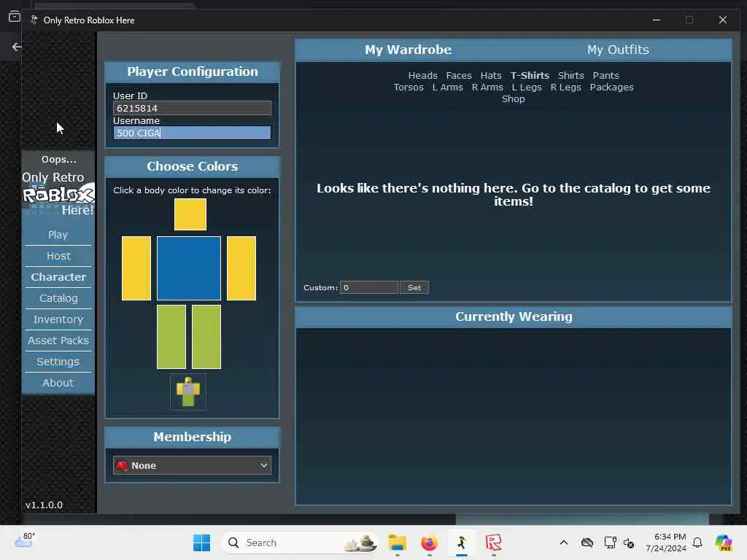
Task: Select the Hats wardrobe category
Action: [x=491, y=75]
